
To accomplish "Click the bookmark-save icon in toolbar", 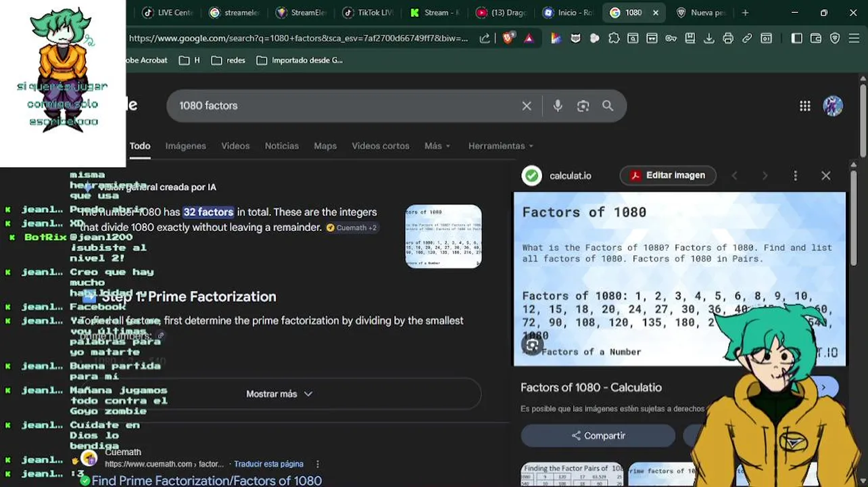I will pos(690,39).
